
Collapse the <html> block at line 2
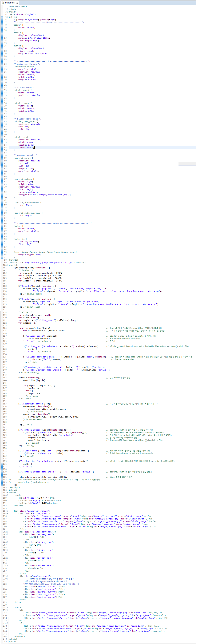[7, 9]
